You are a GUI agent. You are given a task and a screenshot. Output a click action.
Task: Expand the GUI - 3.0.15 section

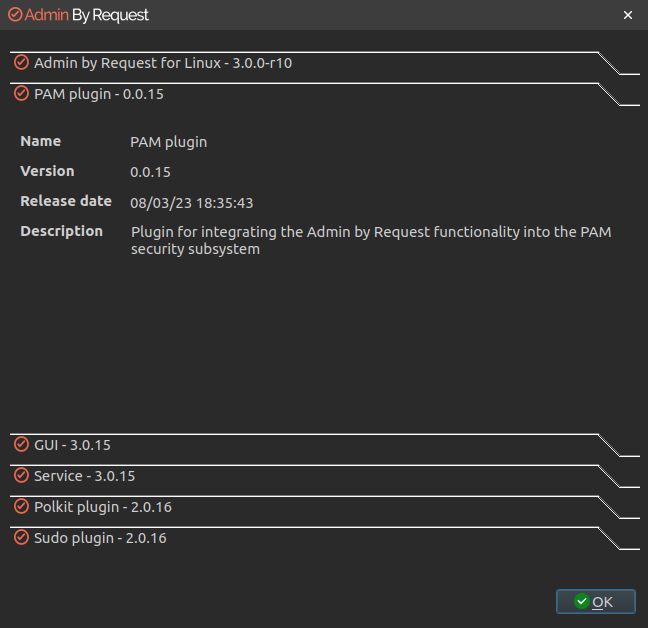tap(324, 445)
